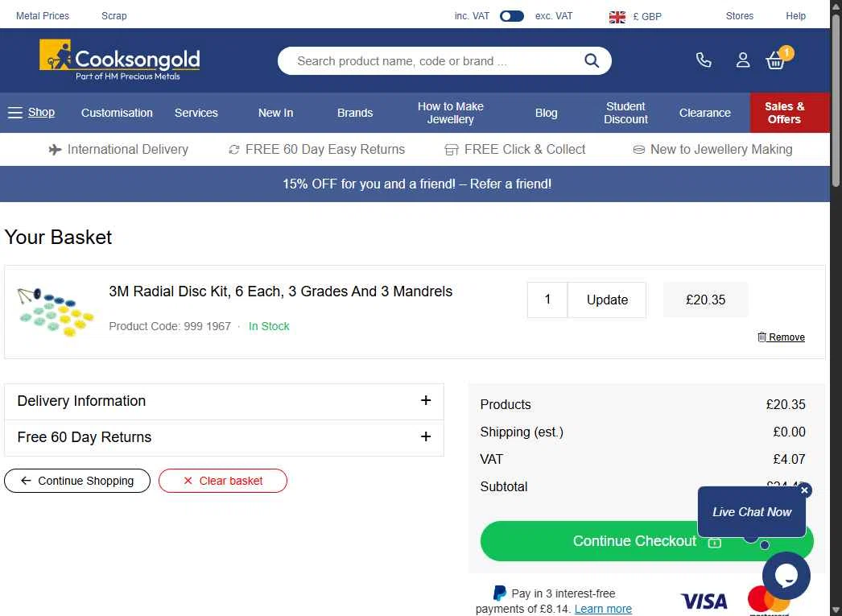Screen dimensions: 842x616
Task: Open the phone contact icon
Action: [704, 60]
